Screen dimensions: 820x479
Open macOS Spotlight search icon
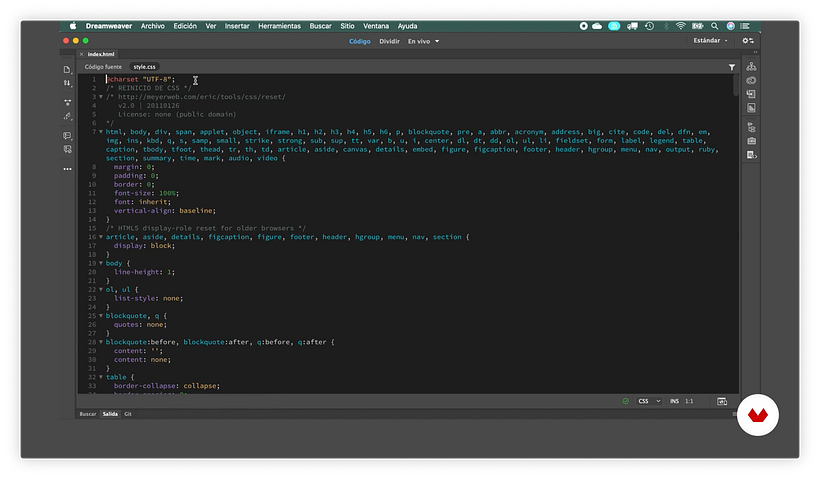tap(714, 26)
